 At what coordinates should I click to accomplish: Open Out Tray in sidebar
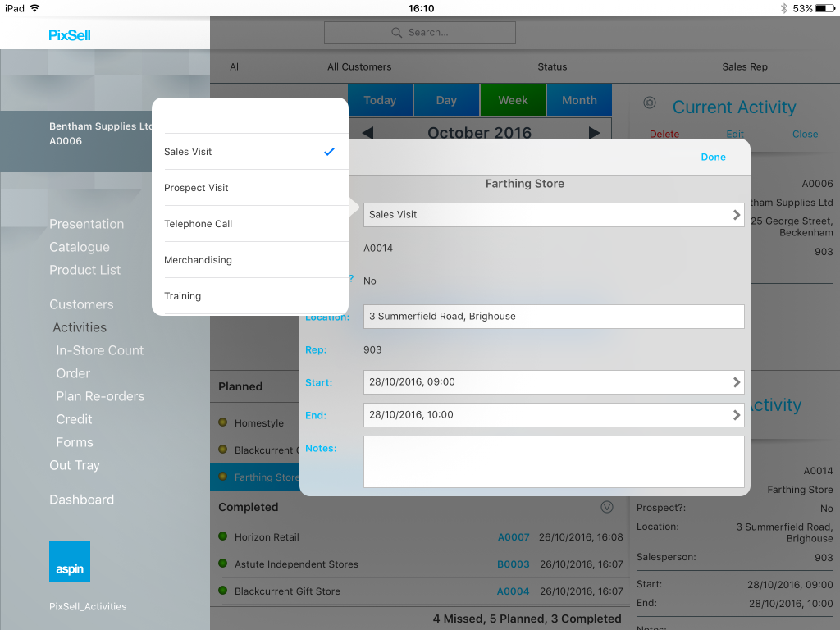coord(75,466)
